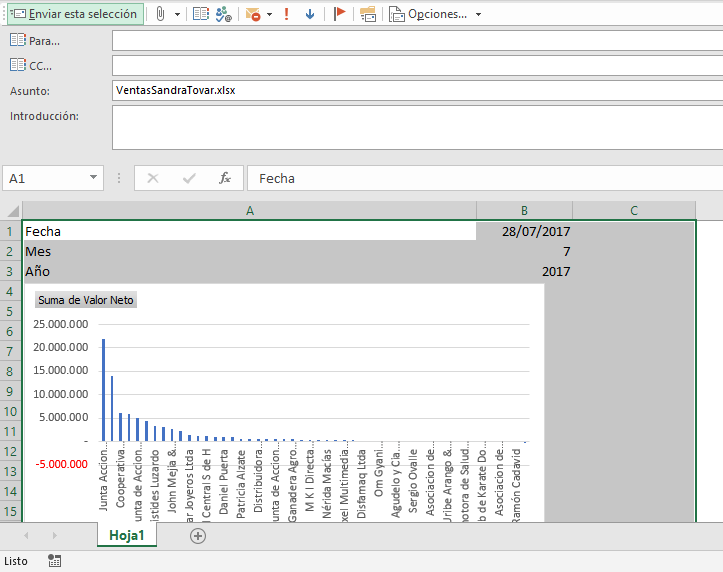Select row 3 header
The height and width of the screenshot is (572, 723).
click(x=10, y=271)
